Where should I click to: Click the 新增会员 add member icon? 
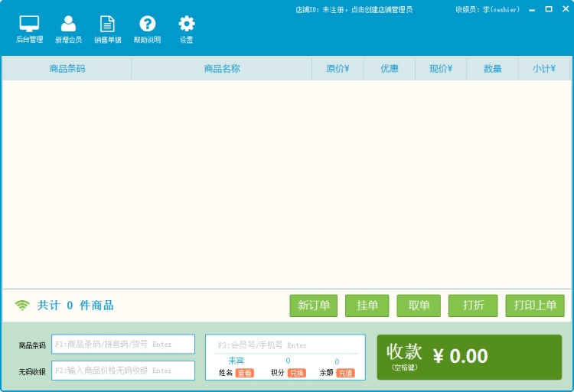tap(68, 29)
